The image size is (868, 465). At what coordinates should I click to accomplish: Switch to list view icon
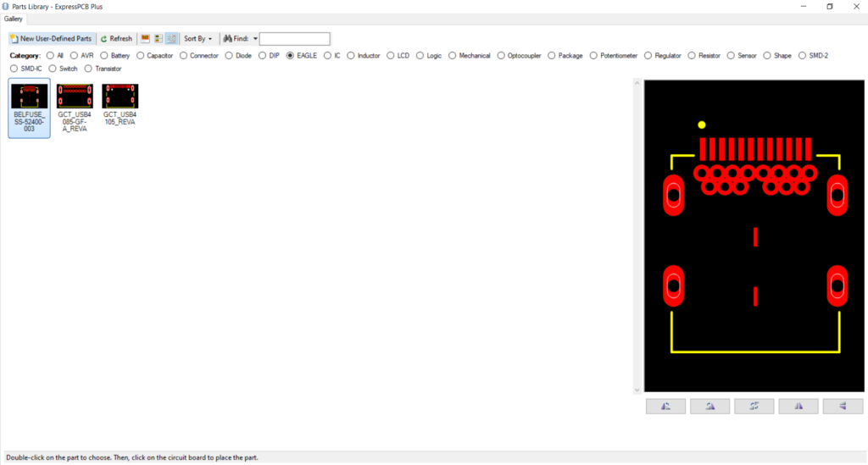[x=159, y=39]
